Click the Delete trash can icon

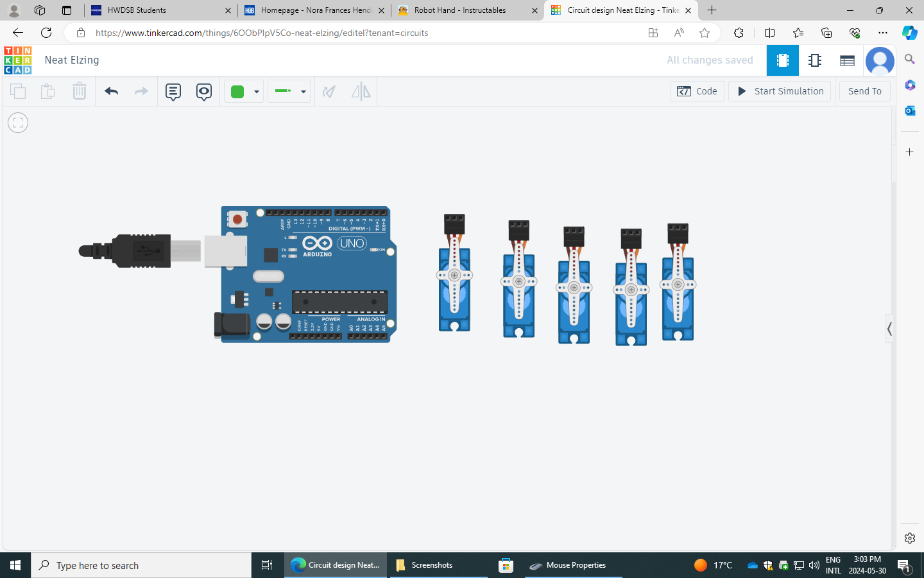click(x=79, y=91)
